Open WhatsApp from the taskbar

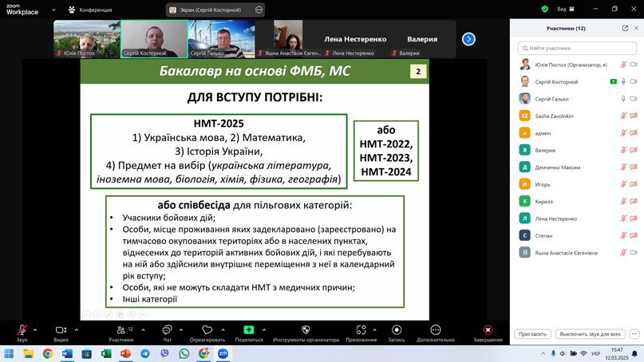click(184, 353)
